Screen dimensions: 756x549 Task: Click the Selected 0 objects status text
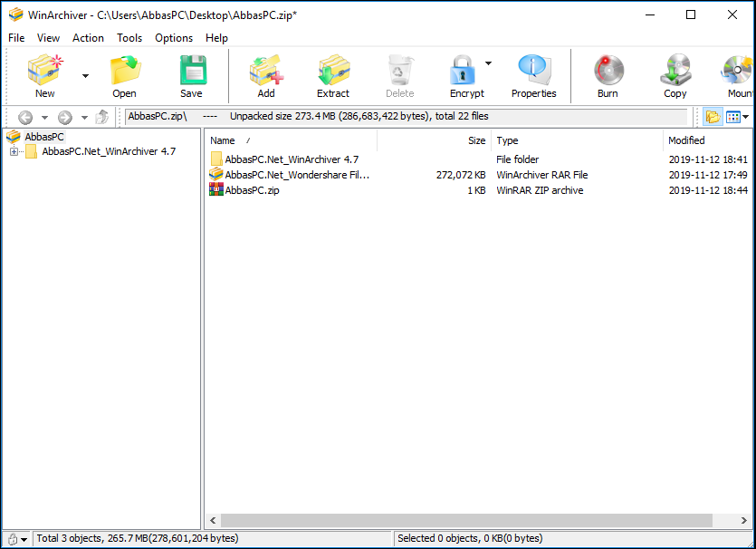pos(470,538)
